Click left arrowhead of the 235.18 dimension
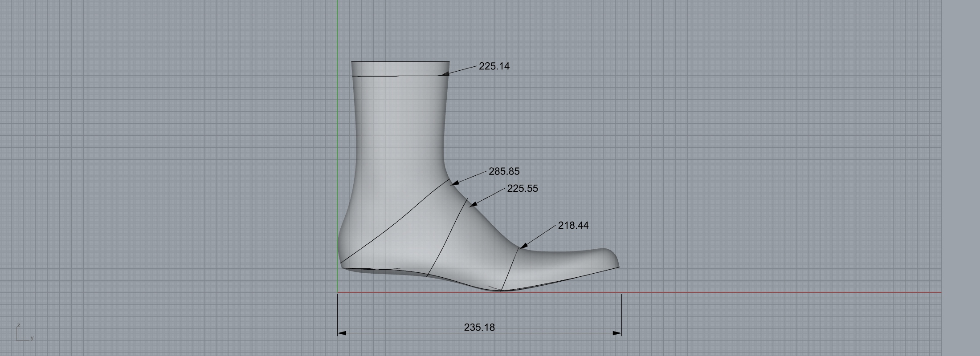Screen dimensions: 980x356 click(x=342, y=333)
